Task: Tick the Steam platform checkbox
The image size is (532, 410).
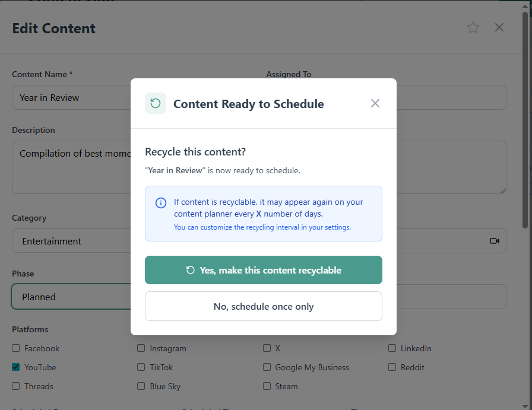Action: [x=267, y=386]
